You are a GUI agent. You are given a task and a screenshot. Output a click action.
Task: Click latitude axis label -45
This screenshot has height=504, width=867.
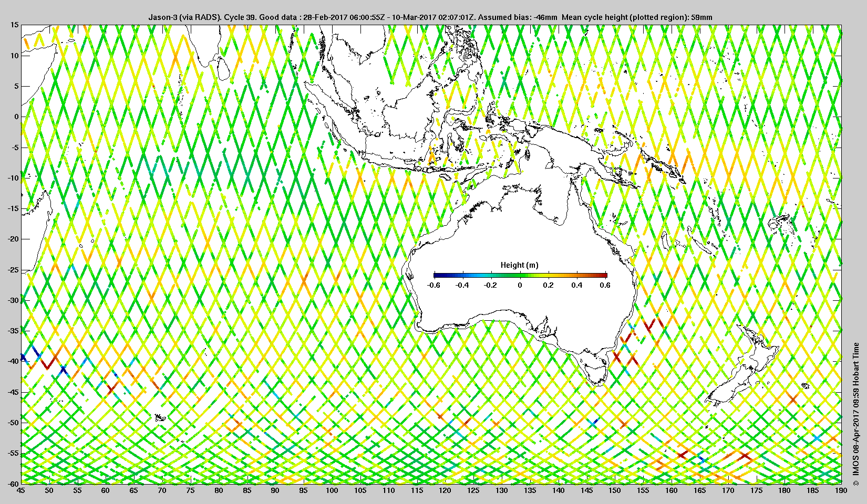point(13,392)
